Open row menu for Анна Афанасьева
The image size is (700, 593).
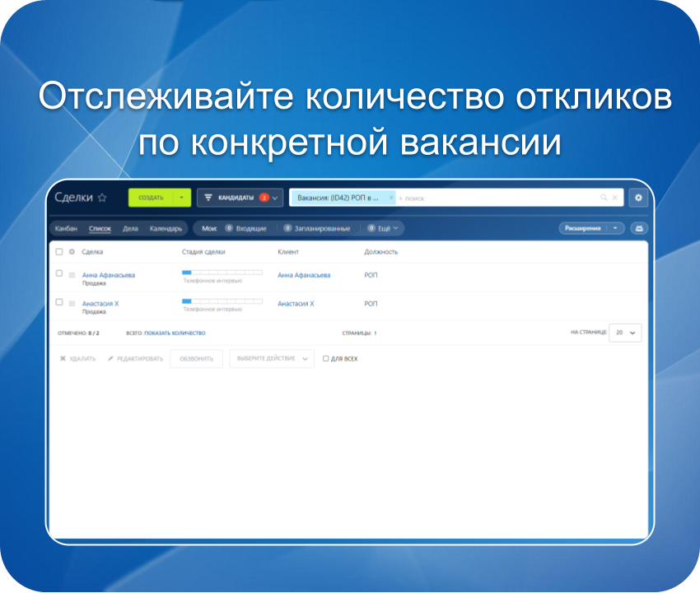coord(72,274)
